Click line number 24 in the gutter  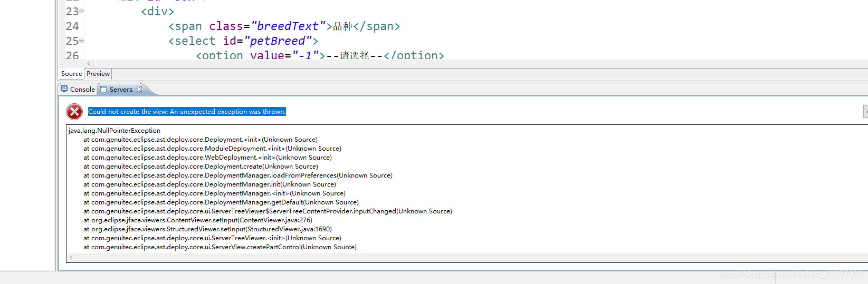(72, 26)
